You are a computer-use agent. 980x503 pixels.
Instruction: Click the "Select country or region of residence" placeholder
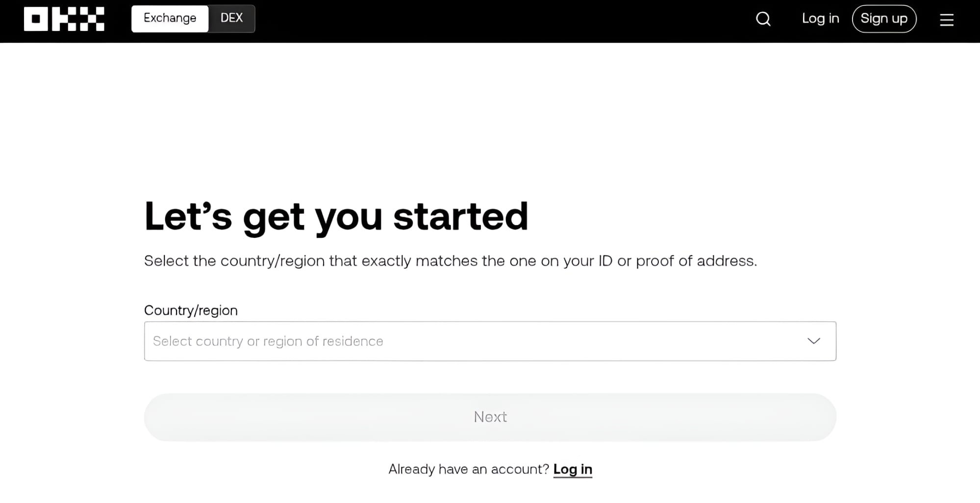coord(268,341)
